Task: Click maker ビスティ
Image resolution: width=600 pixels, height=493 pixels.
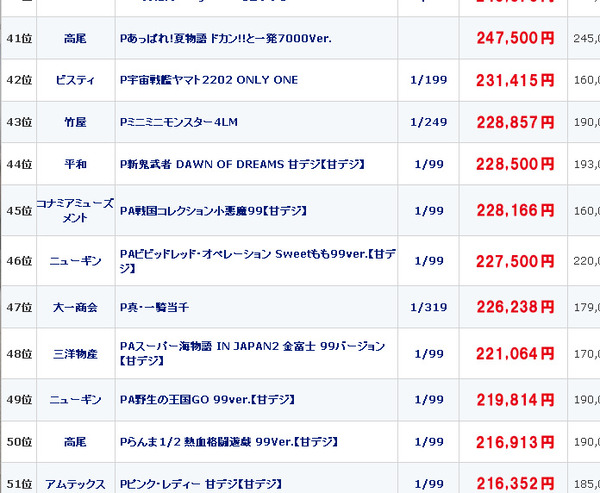Action: pyautogui.click(x=75, y=80)
